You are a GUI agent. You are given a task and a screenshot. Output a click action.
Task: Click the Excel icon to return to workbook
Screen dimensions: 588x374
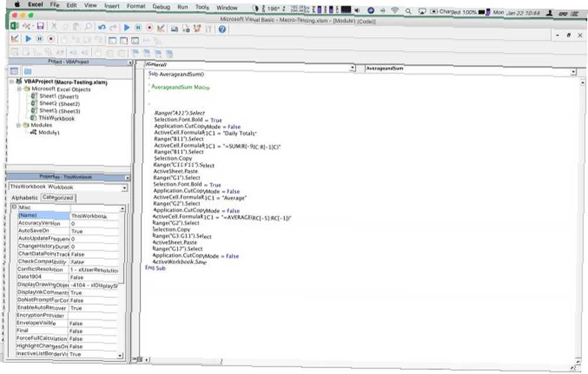click(14, 26)
